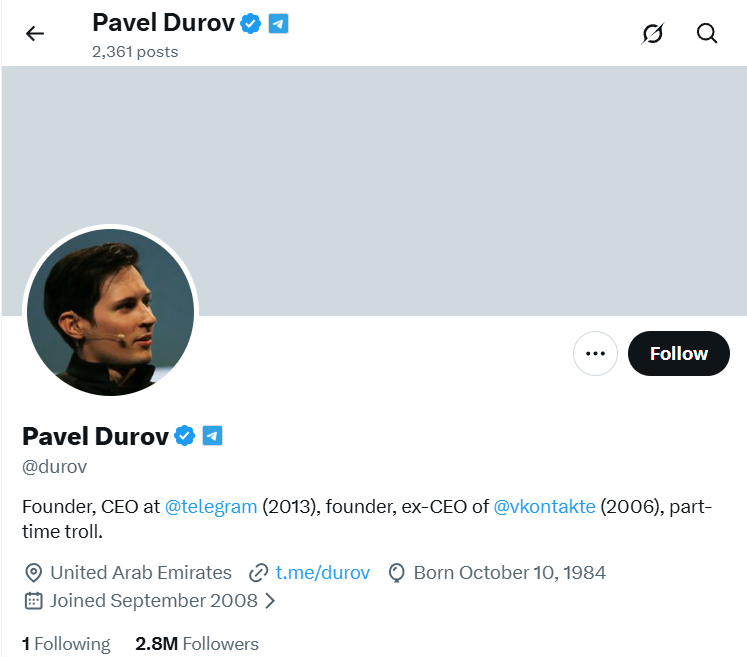Click the back arrow in the header

pyautogui.click(x=35, y=34)
